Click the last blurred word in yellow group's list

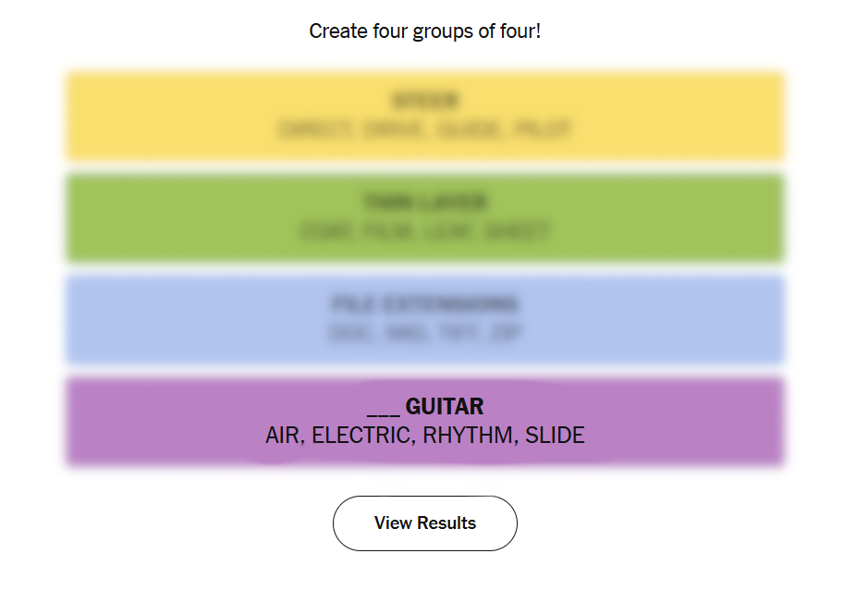click(x=544, y=130)
